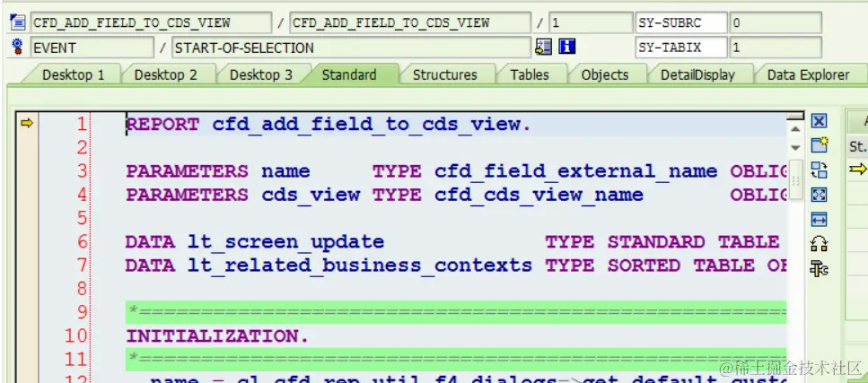Viewport: 868px width, 383px height.
Task: Click the INITIALIZATION. statement
Action: pos(217,336)
